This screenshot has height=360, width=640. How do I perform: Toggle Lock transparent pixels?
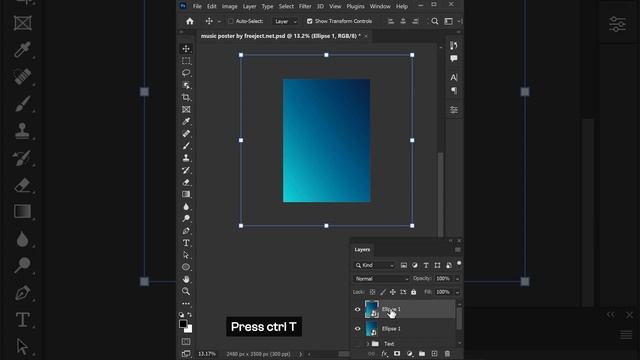pyautogui.click(x=372, y=292)
